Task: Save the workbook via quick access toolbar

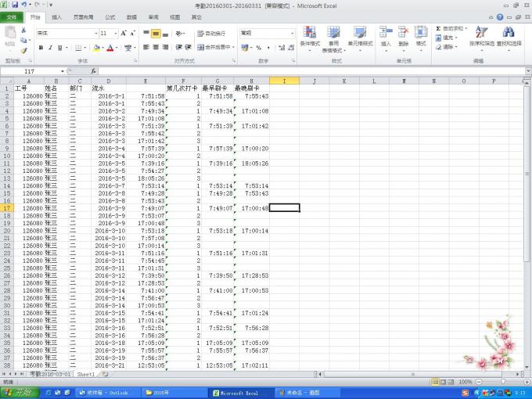Action: [x=15, y=5]
